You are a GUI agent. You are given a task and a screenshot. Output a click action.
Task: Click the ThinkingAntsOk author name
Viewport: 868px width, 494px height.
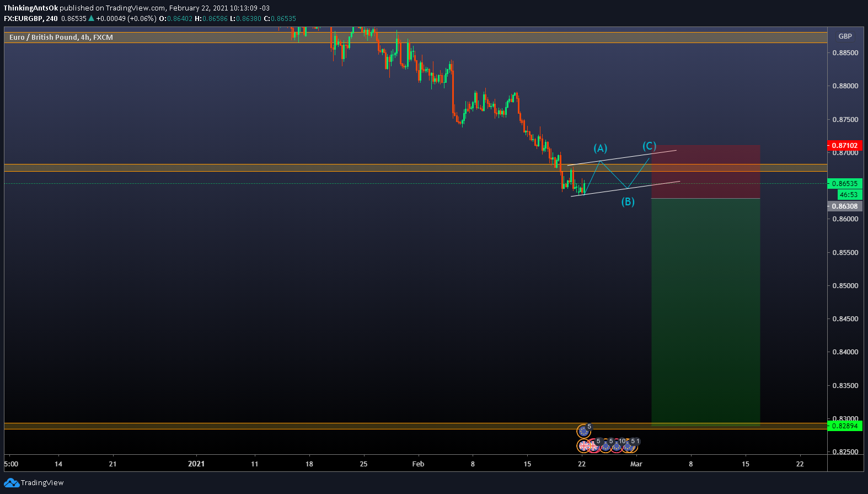pos(31,8)
